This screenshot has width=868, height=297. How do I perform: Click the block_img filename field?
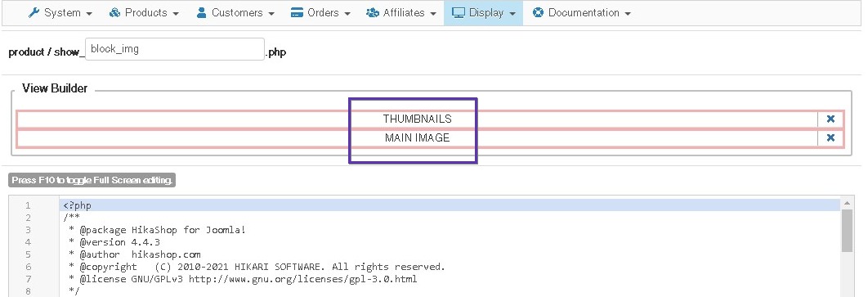pyautogui.click(x=175, y=49)
